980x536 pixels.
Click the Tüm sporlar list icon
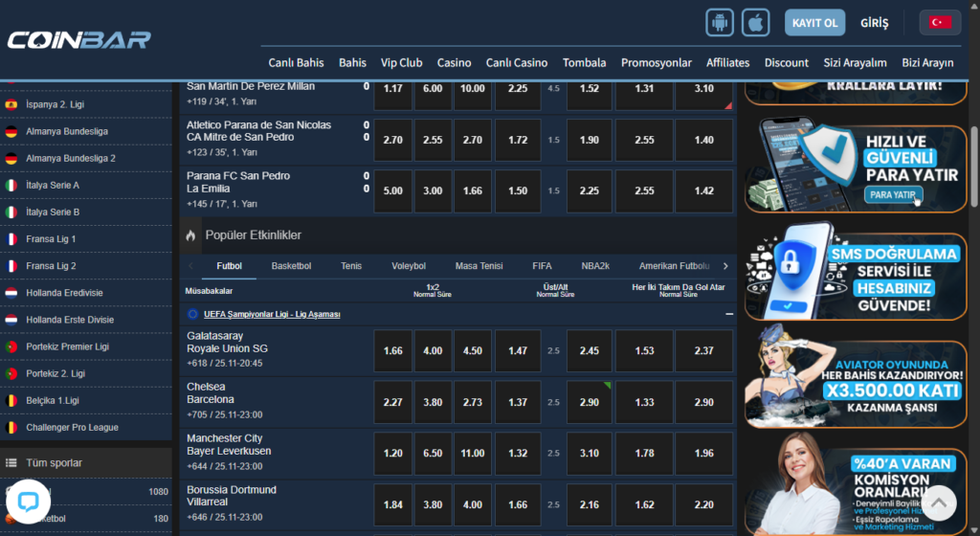tap(11, 463)
